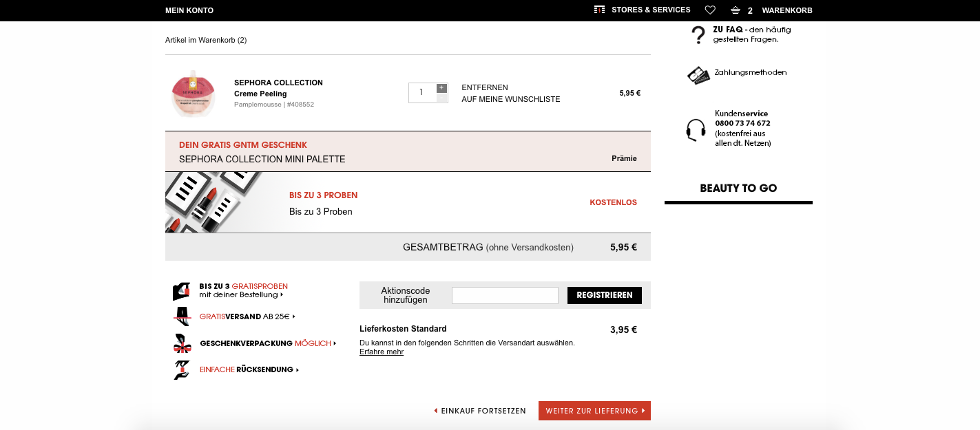Screen dimensions: 980x430
Task: Click the Registrieren button
Action: click(605, 295)
